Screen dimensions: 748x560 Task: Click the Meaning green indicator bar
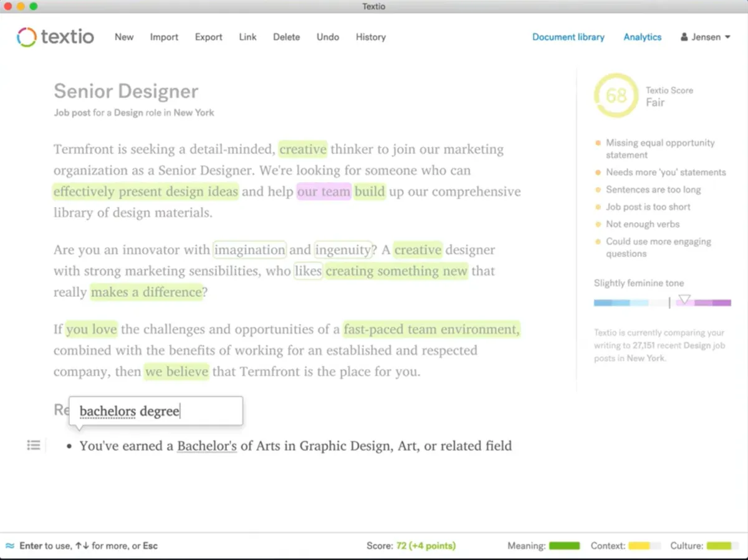tap(564, 546)
